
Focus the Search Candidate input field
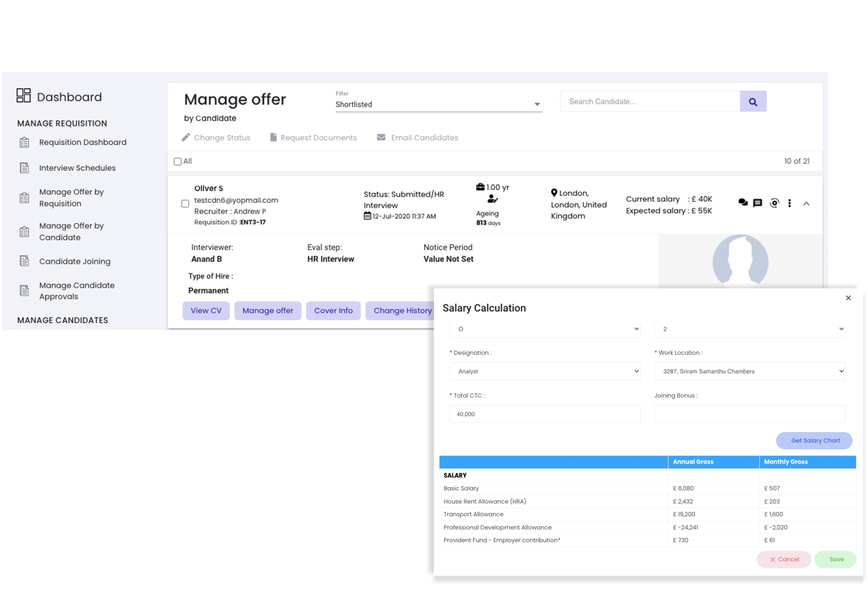[650, 101]
